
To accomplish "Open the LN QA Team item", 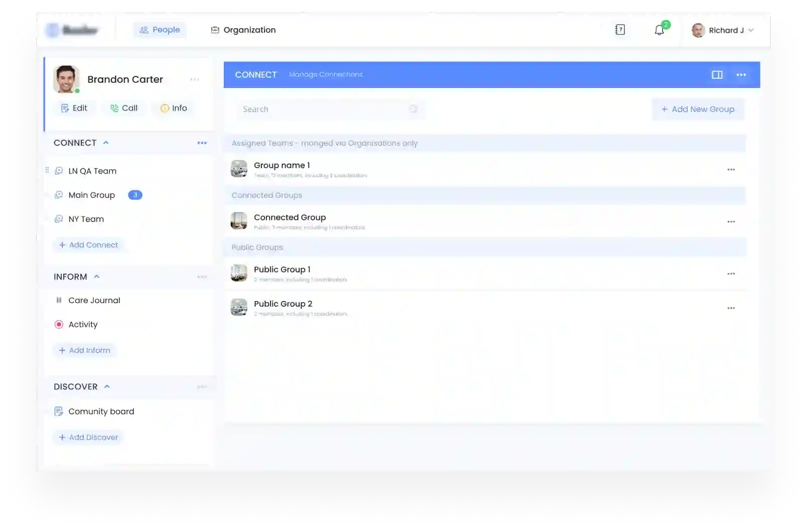I will [x=92, y=171].
